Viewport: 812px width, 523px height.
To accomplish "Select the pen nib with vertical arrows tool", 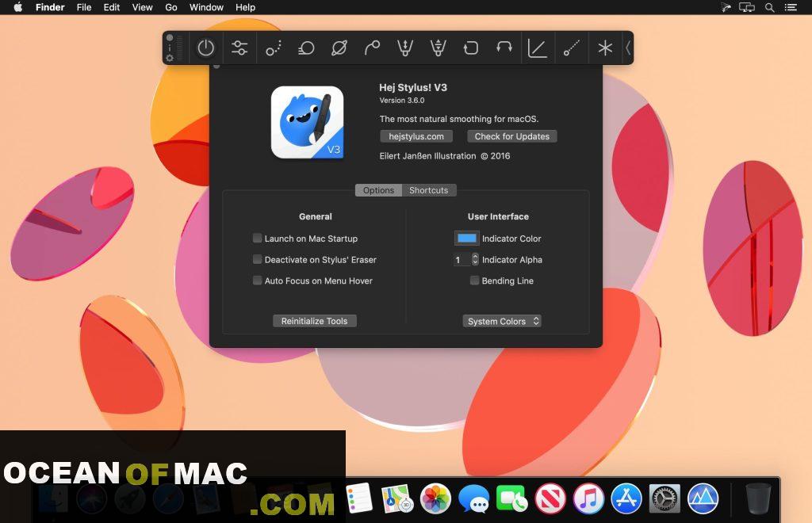I will (x=405, y=48).
